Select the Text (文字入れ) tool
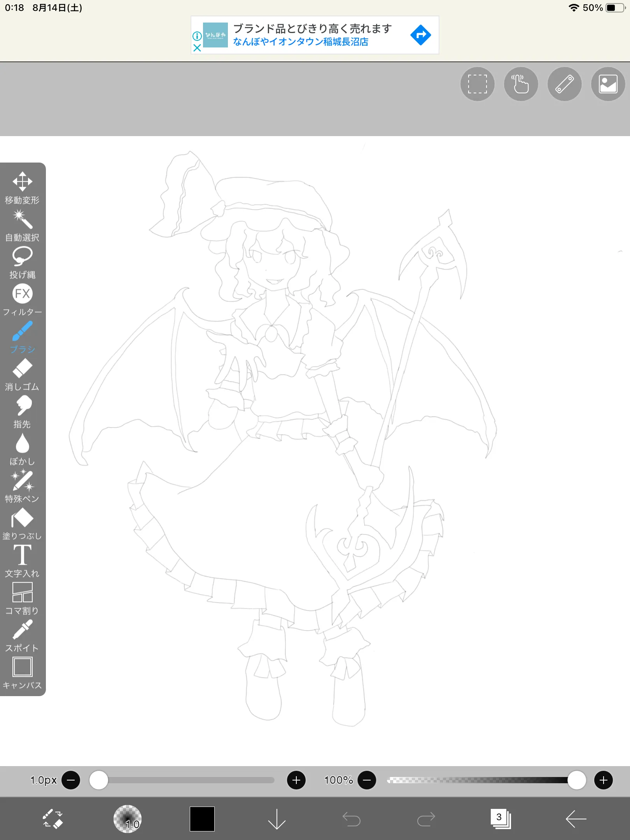The image size is (630, 840). pyautogui.click(x=22, y=562)
